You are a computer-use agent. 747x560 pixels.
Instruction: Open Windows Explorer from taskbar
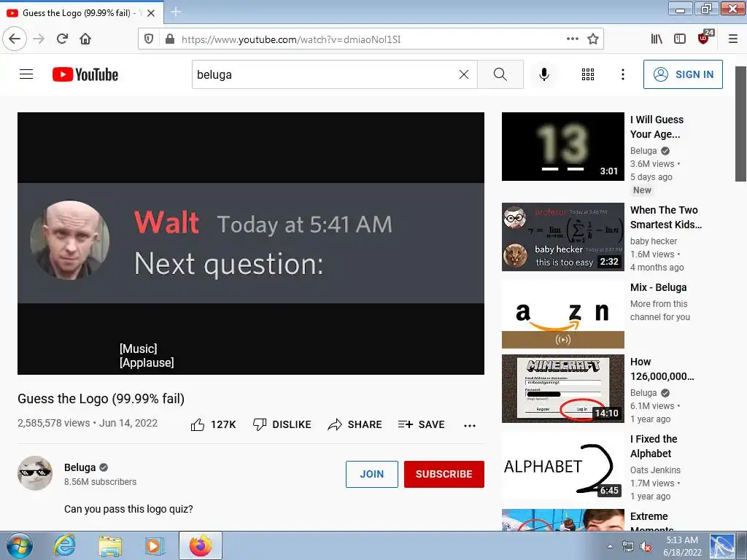[x=110, y=545]
